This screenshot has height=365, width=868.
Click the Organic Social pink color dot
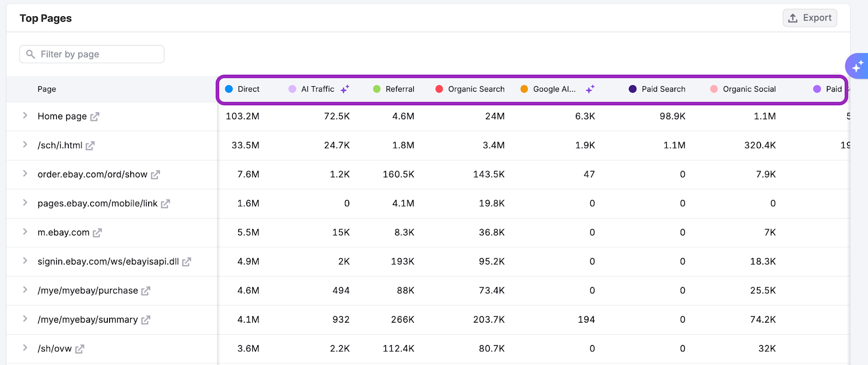tap(714, 89)
